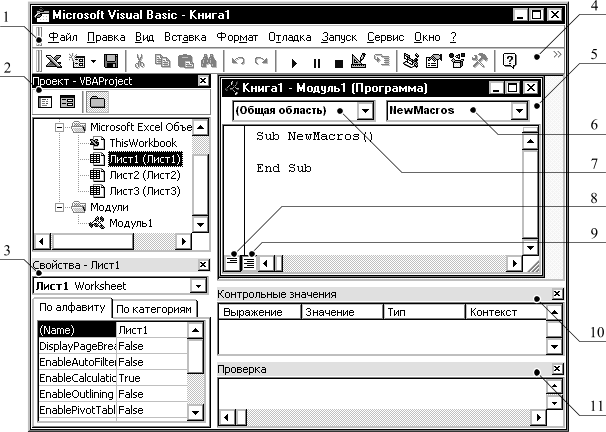This screenshot has width=606, height=432.
Task: Click the Insert UserForm toolbar icon
Action: [77, 61]
